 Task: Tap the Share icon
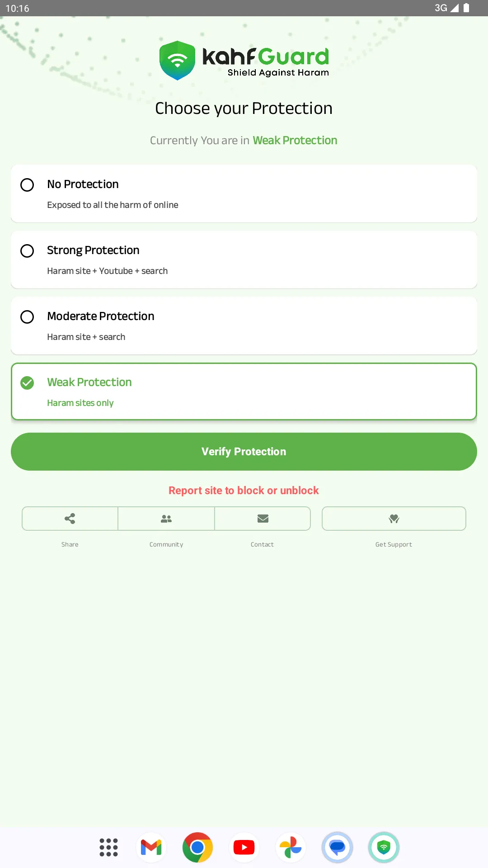click(70, 519)
